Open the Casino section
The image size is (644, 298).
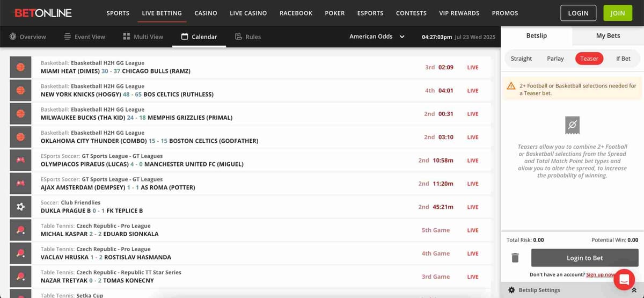206,13
